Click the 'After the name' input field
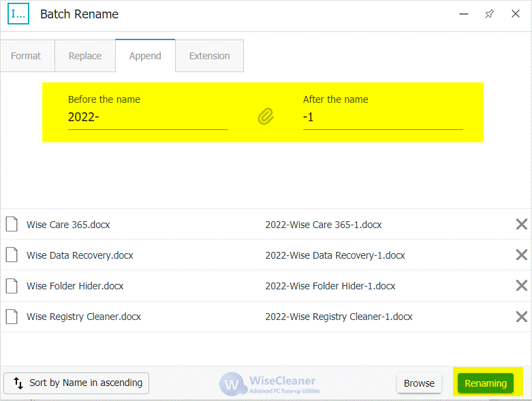 (383, 117)
